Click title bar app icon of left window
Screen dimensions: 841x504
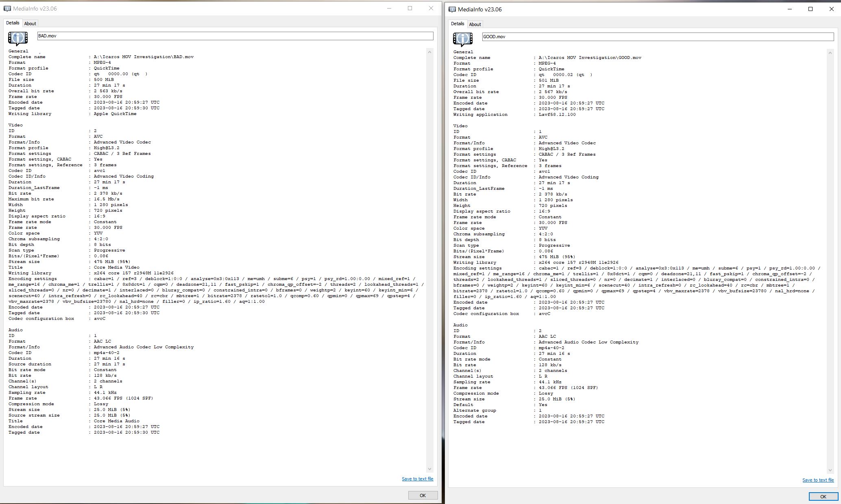pyautogui.click(x=7, y=9)
